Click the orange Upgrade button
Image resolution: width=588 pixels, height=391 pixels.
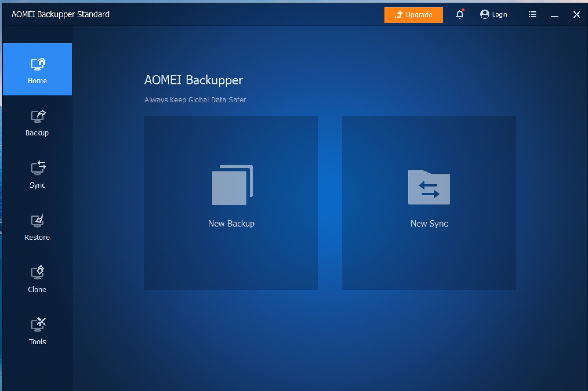[x=413, y=15]
